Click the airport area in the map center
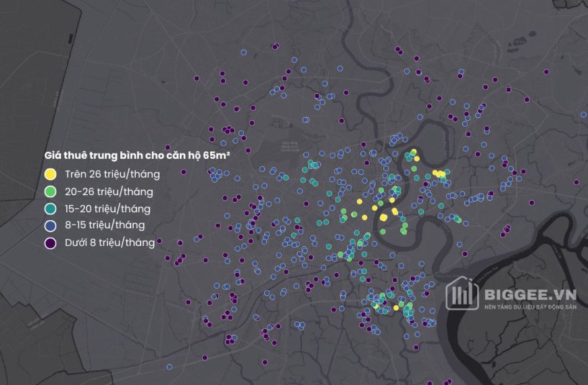Image resolution: width=588 pixels, height=385 pixels. (289, 145)
